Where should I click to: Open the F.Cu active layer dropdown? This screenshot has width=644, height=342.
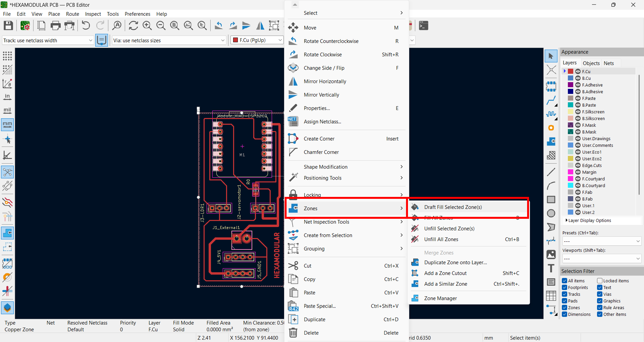[257, 40]
